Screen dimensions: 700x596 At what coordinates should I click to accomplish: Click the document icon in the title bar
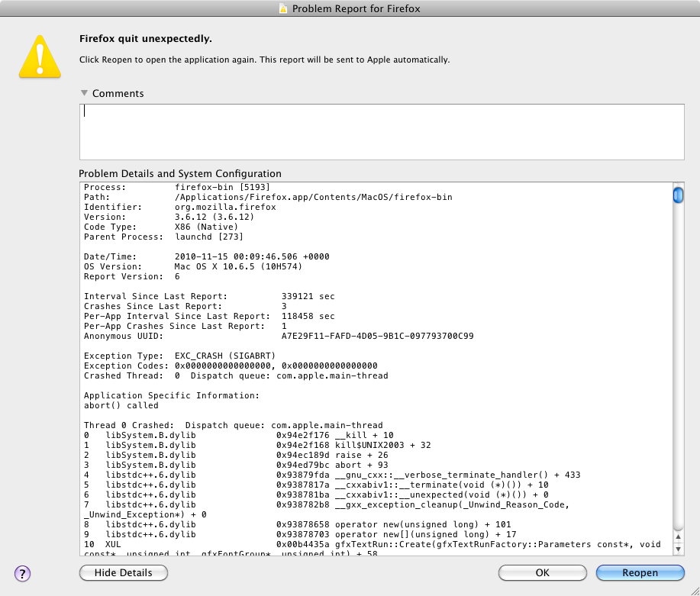(x=282, y=9)
